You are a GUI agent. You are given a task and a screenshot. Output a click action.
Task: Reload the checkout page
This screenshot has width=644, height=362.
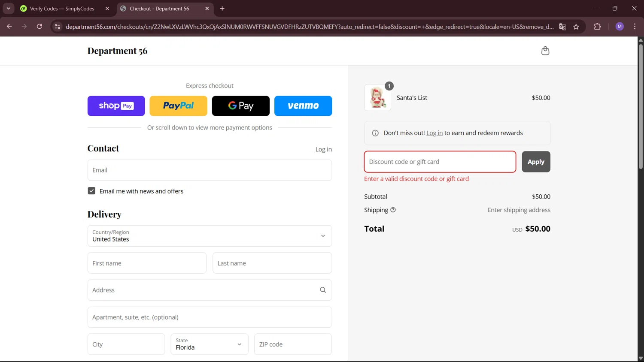tap(39, 27)
